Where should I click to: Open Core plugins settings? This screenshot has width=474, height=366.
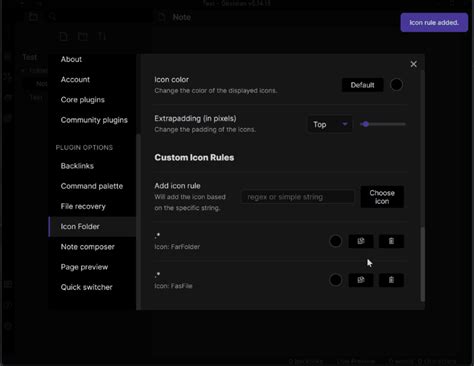82,100
